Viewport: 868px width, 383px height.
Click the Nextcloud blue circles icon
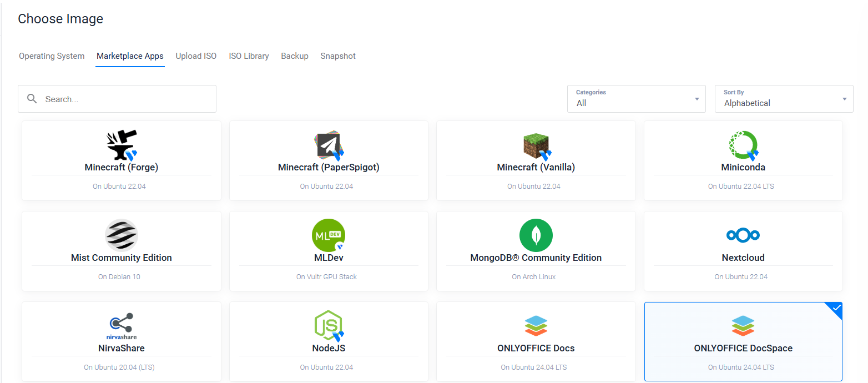click(743, 235)
